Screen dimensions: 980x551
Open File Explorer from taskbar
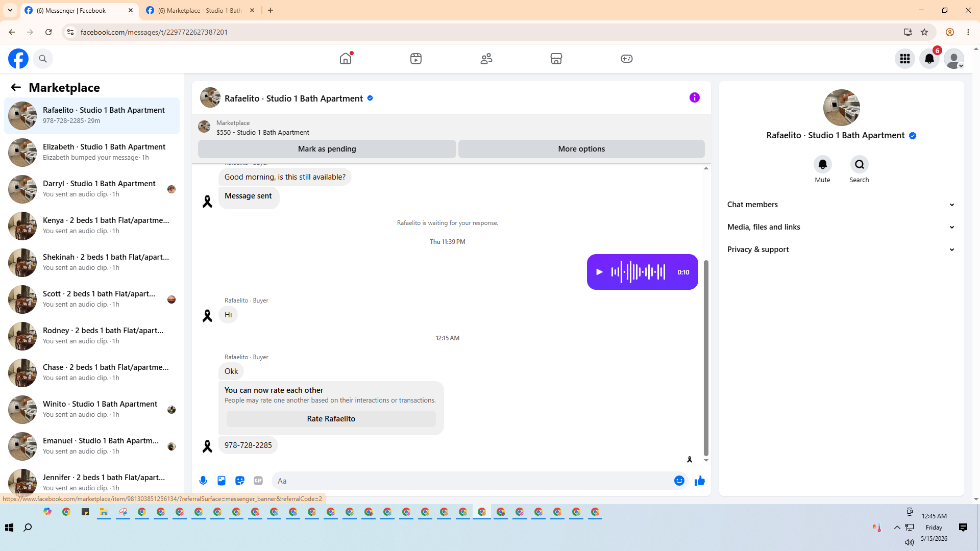[104, 512]
